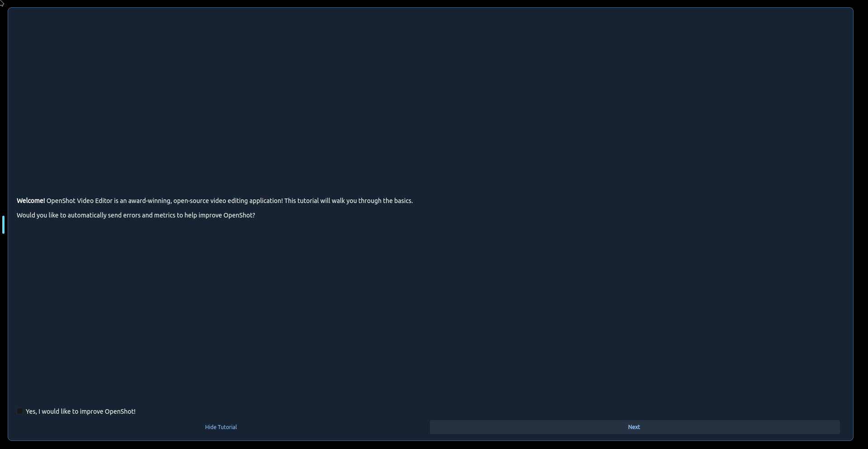This screenshot has height=449, width=868.
Task: Click the 'help improve OpenShot?' phrase
Action: (220, 215)
